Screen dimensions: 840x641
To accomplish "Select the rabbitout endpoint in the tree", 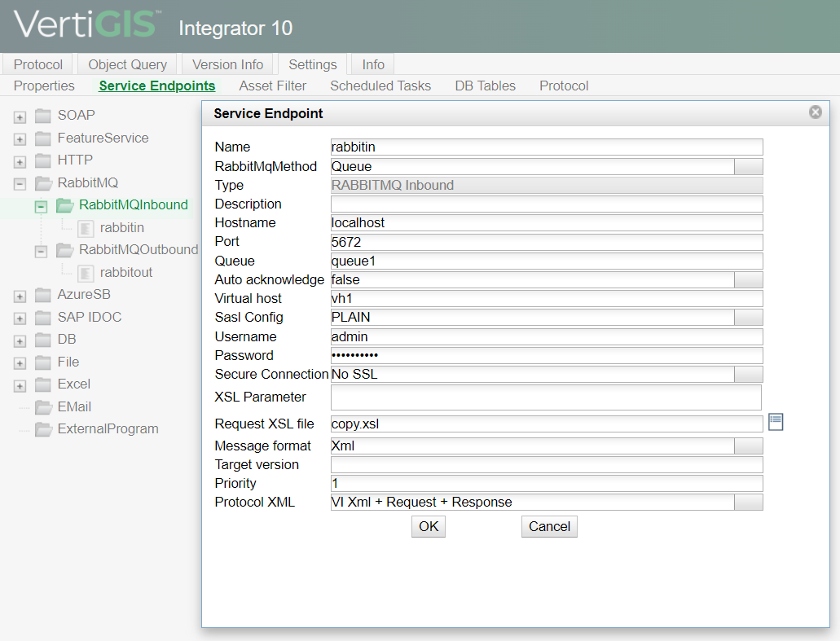I will pos(126,273).
